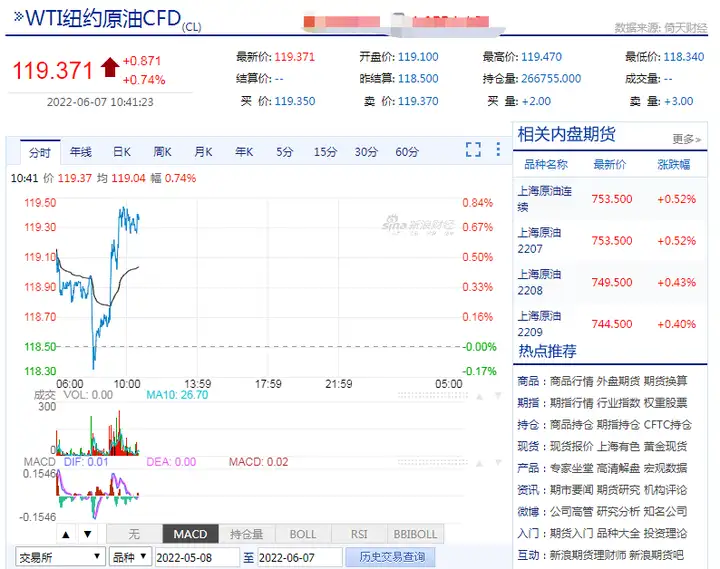Switch to the 年K chart tab
720x569 pixels.
[x=244, y=152]
